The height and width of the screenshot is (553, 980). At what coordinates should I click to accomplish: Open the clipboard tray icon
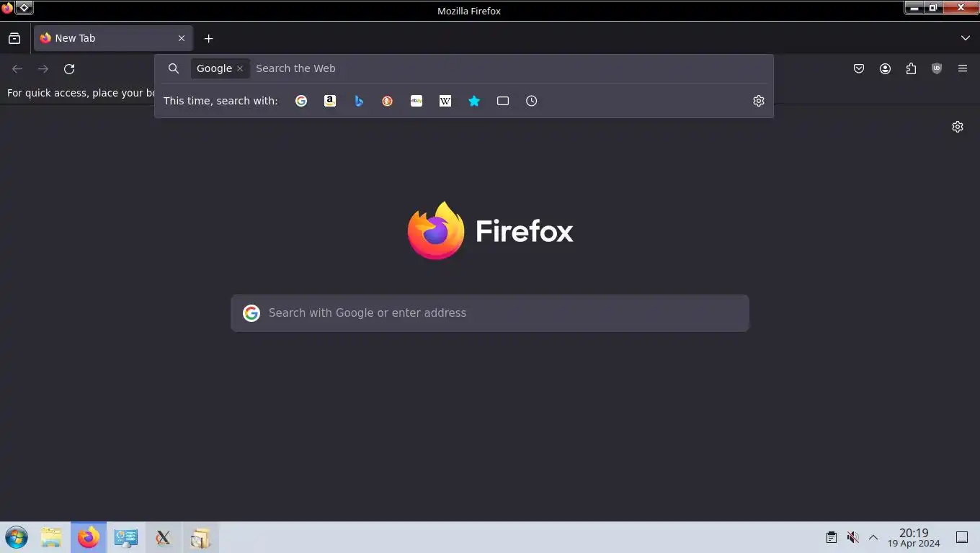(832, 537)
